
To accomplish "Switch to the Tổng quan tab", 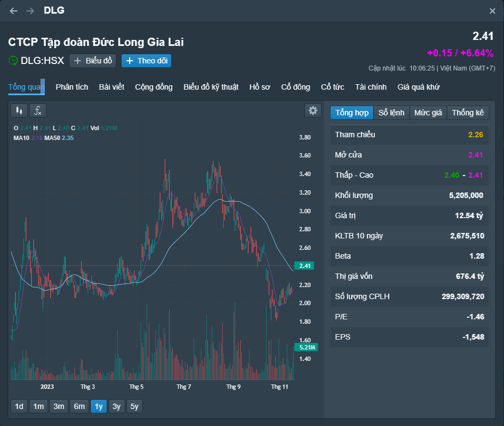I will pos(26,87).
